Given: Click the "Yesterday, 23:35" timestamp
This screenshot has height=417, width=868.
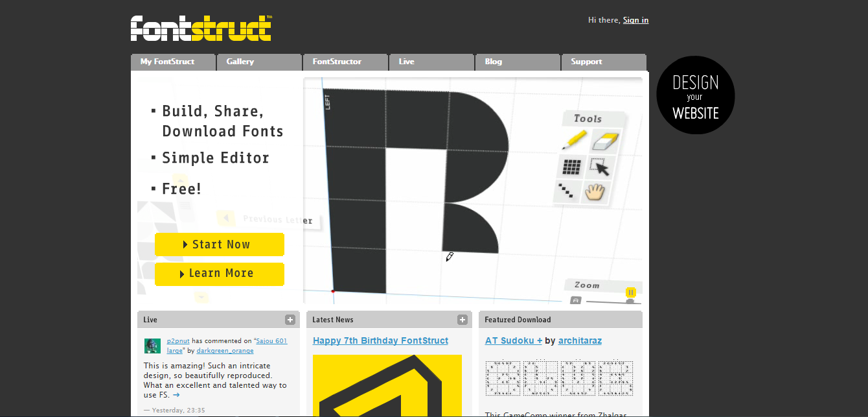Looking at the screenshot, I should (x=178, y=410).
